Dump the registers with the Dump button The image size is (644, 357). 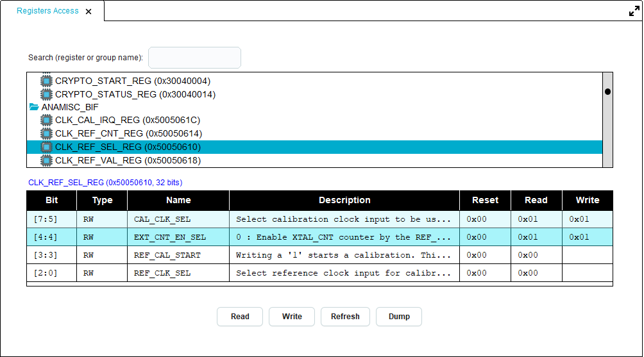(x=399, y=317)
